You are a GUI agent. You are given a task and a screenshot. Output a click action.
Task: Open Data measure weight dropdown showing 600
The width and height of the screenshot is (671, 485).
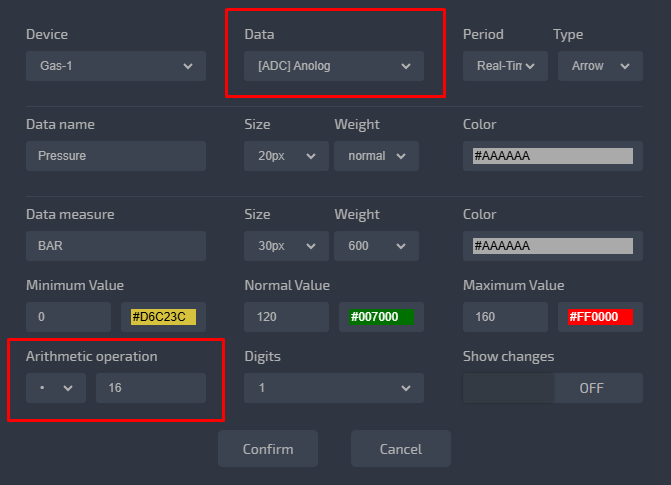[376, 246]
